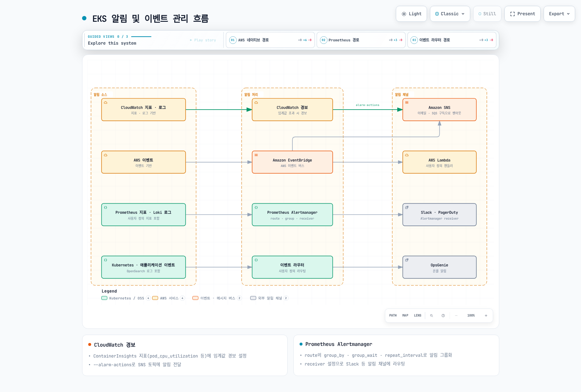This screenshot has height=392, width=581.
Task: Select the 이벤트 라우터 node
Action: click(x=292, y=268)
